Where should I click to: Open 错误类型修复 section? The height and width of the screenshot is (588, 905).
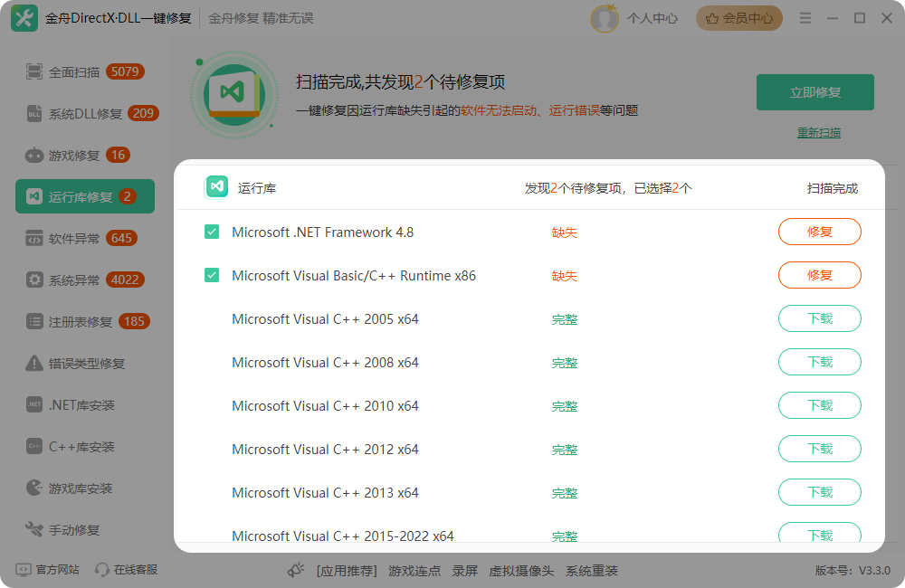click(85, 363)
